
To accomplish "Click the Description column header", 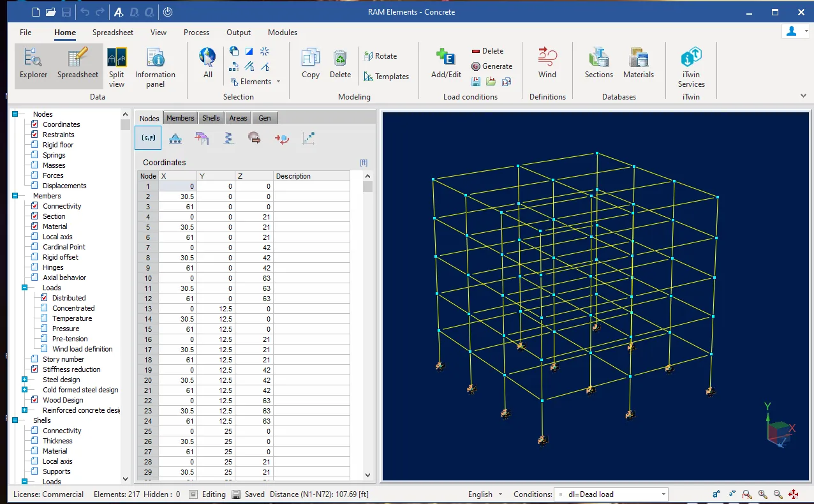I will click(311, 176).
